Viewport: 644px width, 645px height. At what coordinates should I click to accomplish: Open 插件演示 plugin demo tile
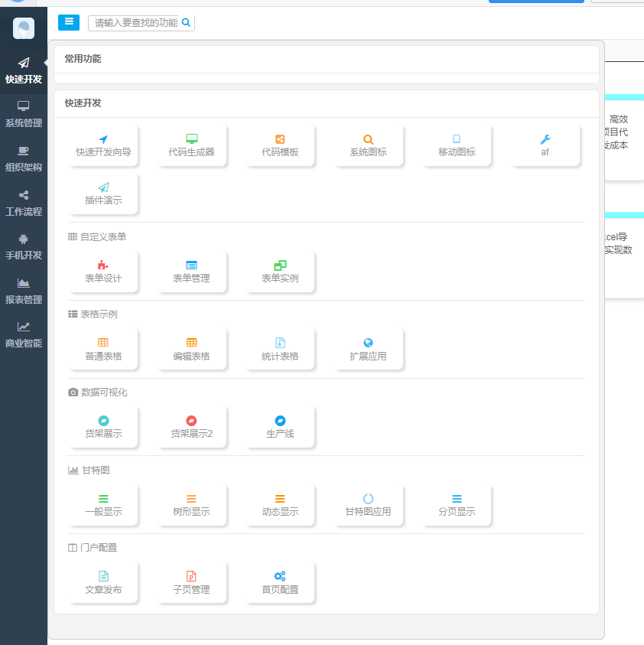(103, 194)
